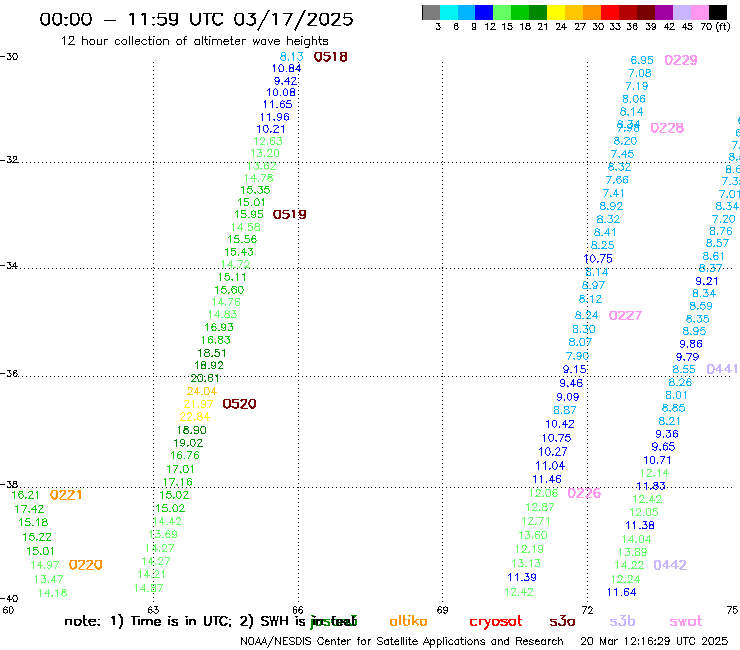Click the subtitle about altimeter wave heights
The width and height of the screenshot is (740, 650).
pyautogui.click(x=194, y=42)
